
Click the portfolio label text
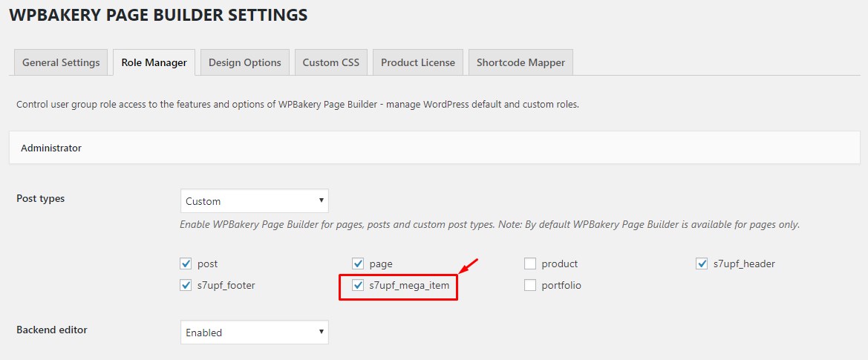(x=561, y=285)
